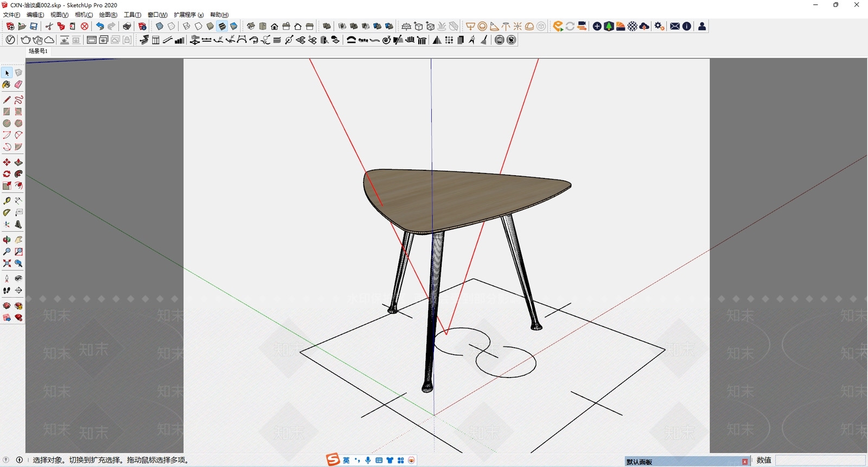Switch to Monochrome face style
Screen dimensions: 868x467
[234, 26]
